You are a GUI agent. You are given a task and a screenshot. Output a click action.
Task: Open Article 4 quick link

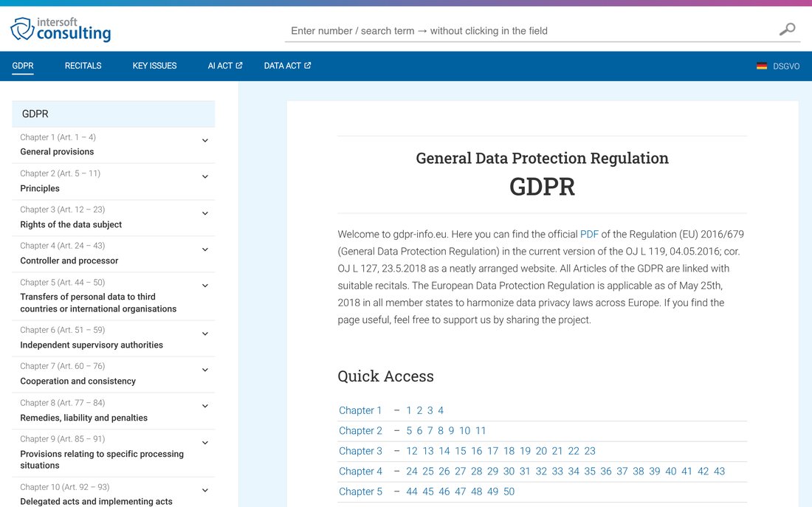tap(441, 410)
